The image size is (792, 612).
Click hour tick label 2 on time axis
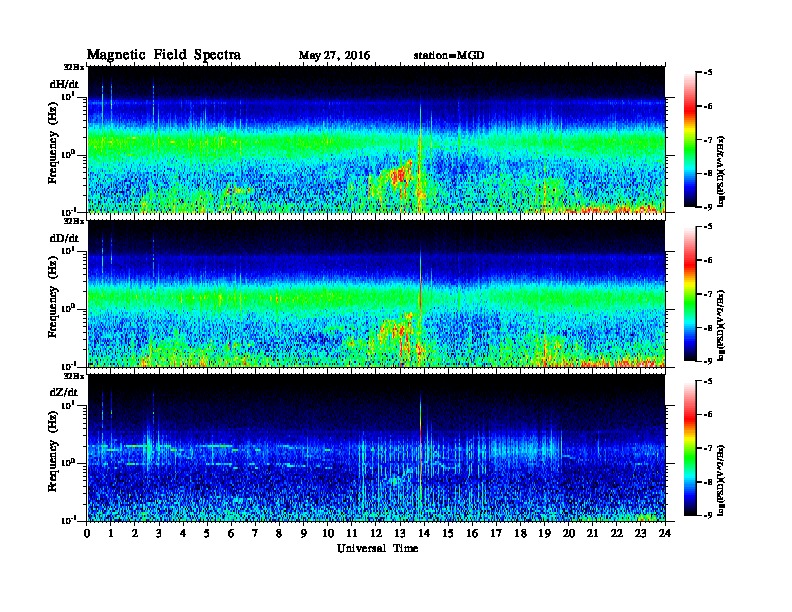135,533
